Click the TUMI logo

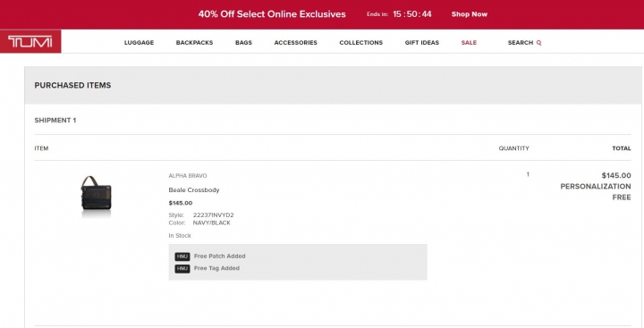(30, 41)
